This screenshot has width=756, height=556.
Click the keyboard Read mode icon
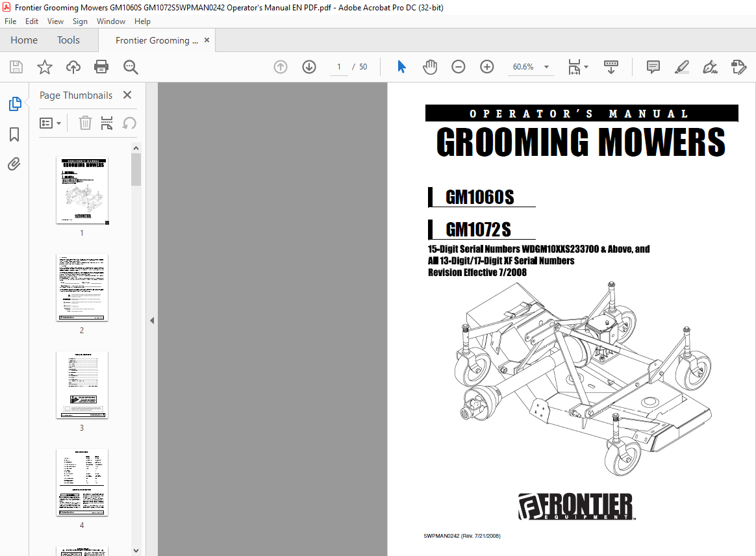[x=611, y=67]
